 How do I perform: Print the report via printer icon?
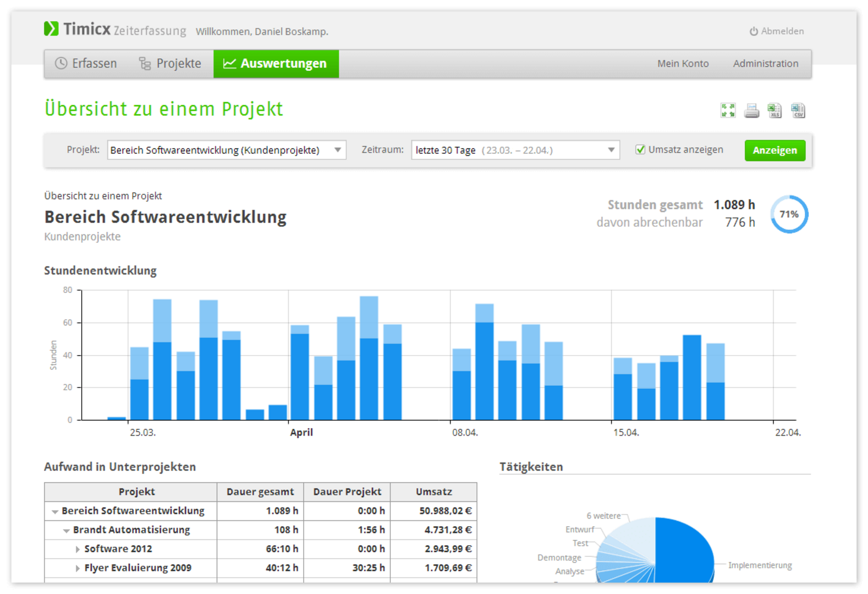751,110
